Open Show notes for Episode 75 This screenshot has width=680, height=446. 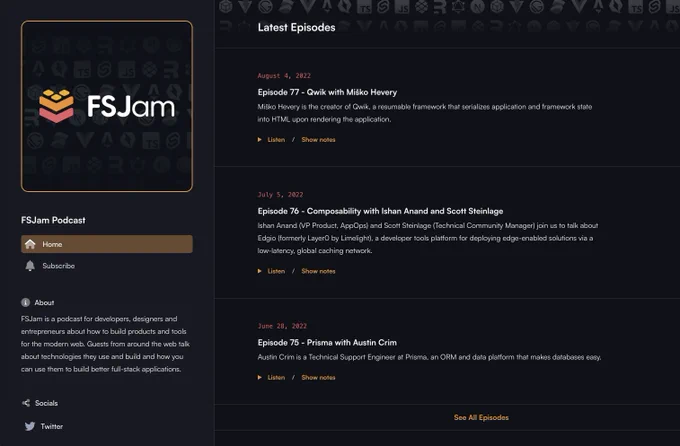tap(318, 377)
